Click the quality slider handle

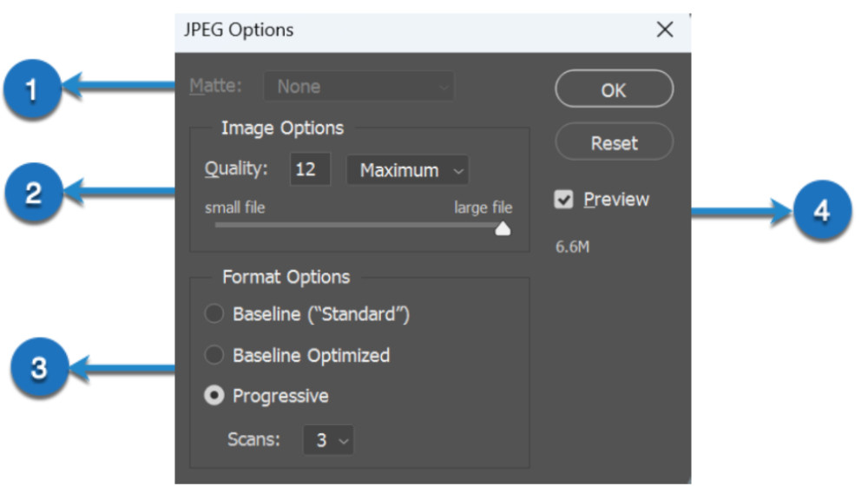point(503,228)
